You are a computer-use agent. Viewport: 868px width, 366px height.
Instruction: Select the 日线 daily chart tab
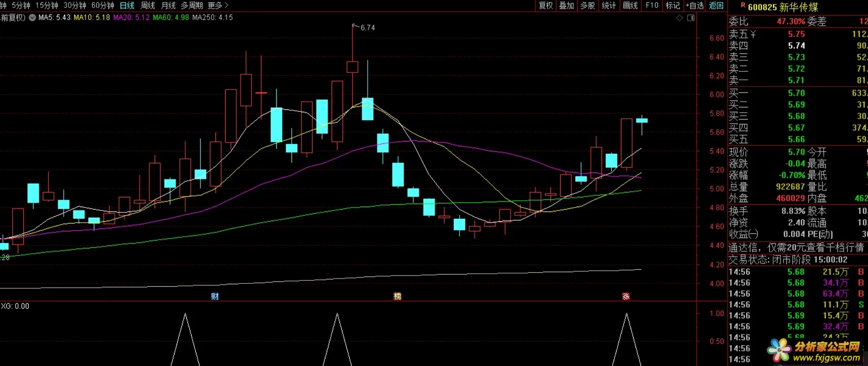pos(127,5)
